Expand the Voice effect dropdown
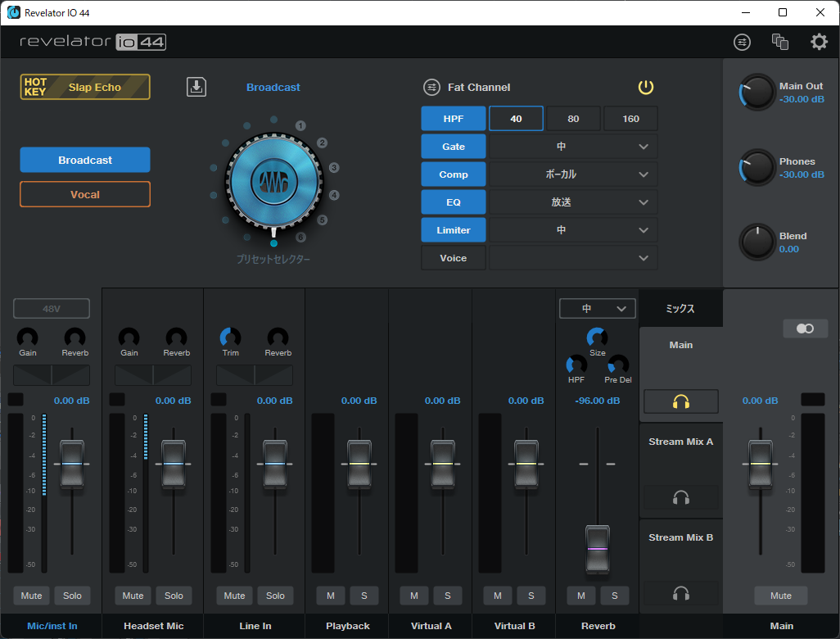This screenshot has height=639, width=840. 573,258
